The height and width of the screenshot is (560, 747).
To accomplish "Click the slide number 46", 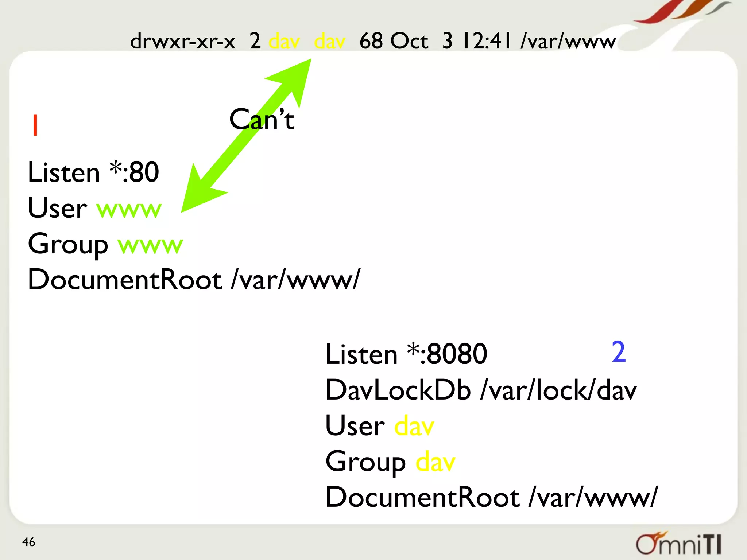I will pyautogui.click(x=28, y=542).
